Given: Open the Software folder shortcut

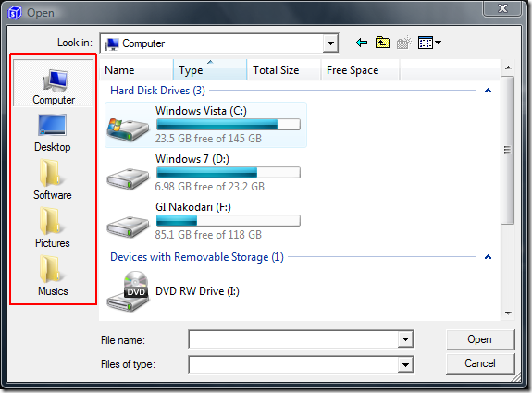Looking at the screenshot, I should click(52, 179).
